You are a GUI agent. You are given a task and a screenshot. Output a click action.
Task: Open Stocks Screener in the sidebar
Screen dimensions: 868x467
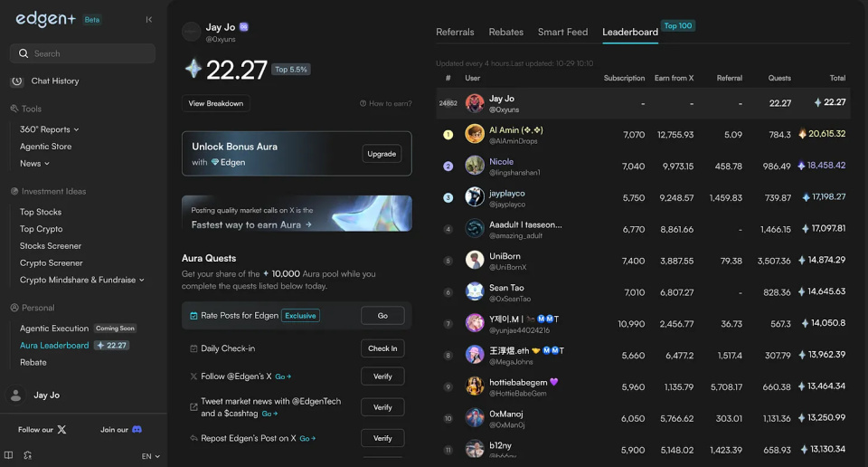click(x=51, y=246)
